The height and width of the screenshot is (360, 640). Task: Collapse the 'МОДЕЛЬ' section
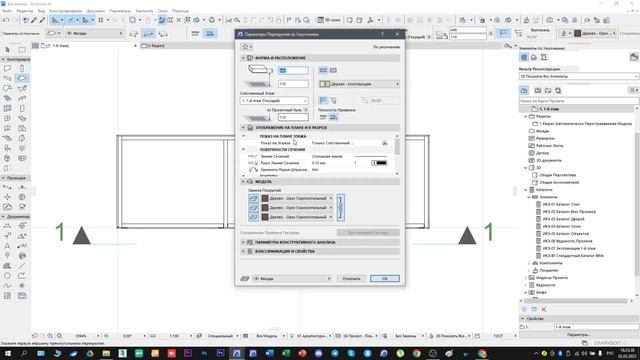(x=243, y=181)
